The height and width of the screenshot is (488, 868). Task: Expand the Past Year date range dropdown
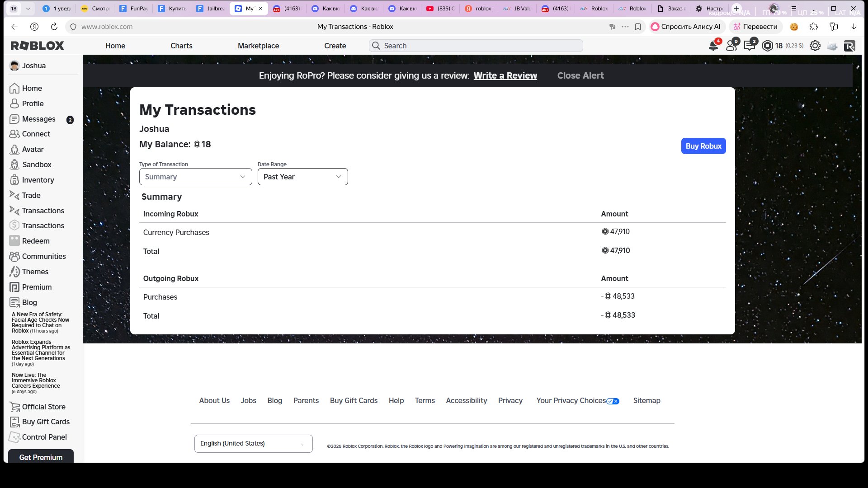pyautogui.click(x=303, y=177)
